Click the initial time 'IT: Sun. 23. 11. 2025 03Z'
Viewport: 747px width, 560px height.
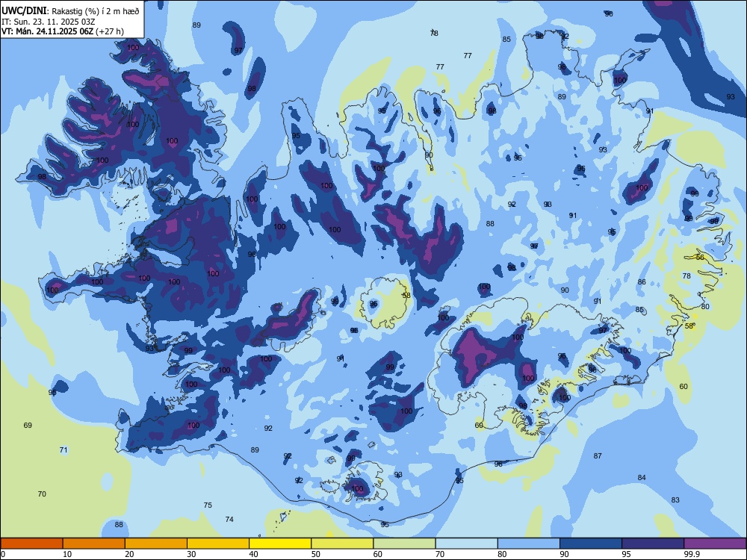(x=48, y=22)
